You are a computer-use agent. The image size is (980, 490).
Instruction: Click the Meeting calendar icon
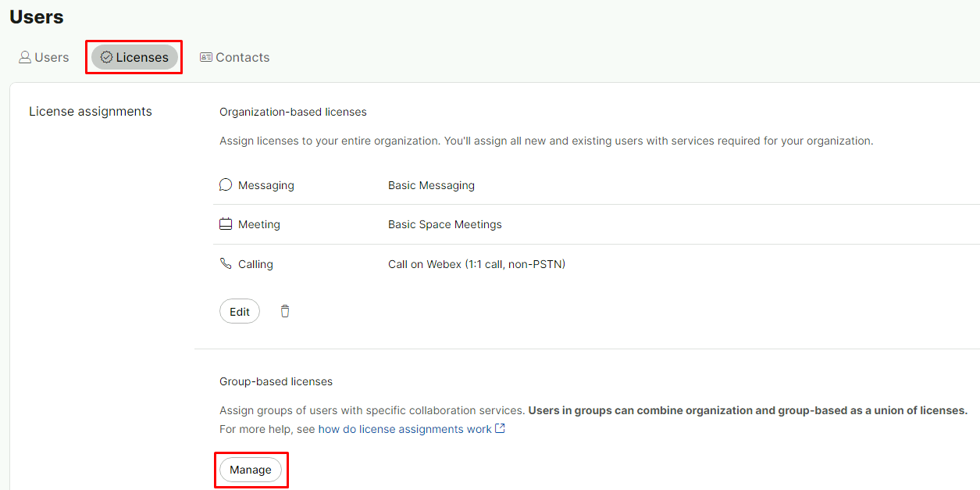click(226, 224)
